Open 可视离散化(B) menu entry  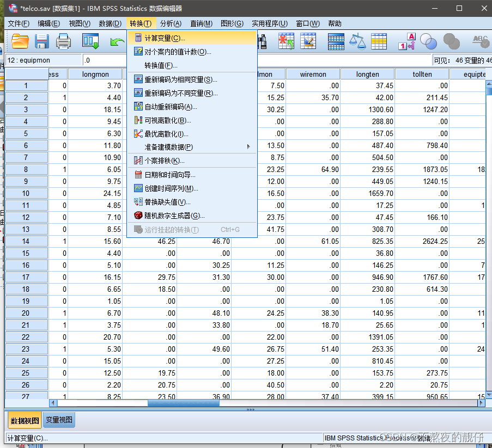192,120
